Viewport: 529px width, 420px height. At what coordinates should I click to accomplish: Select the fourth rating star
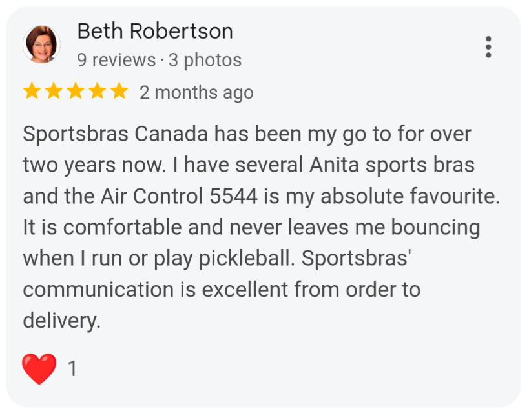(98, 91)
